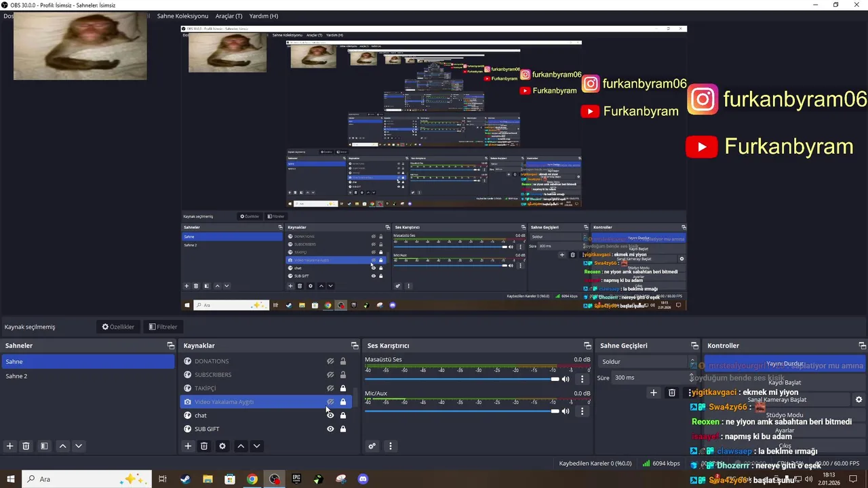This screenshot has height=488, width=868.
Task: Hide the SUB GIFT source
Action: point(330,429)
